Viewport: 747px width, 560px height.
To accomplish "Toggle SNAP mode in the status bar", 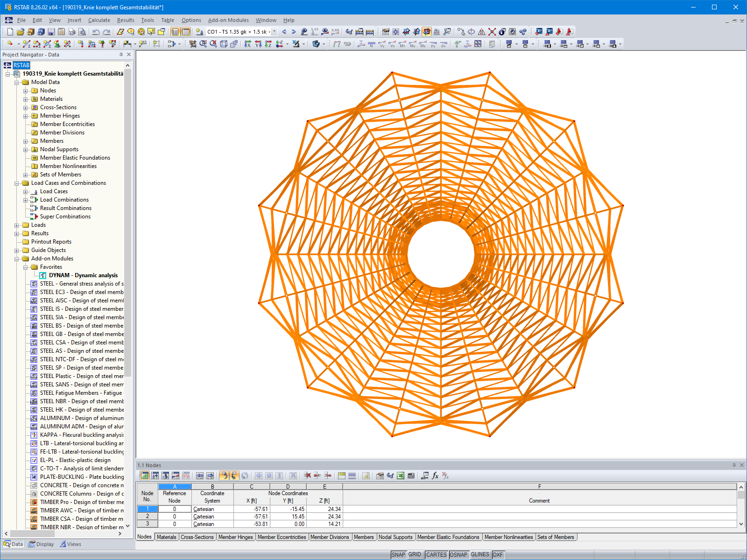I will coord(399,555).
